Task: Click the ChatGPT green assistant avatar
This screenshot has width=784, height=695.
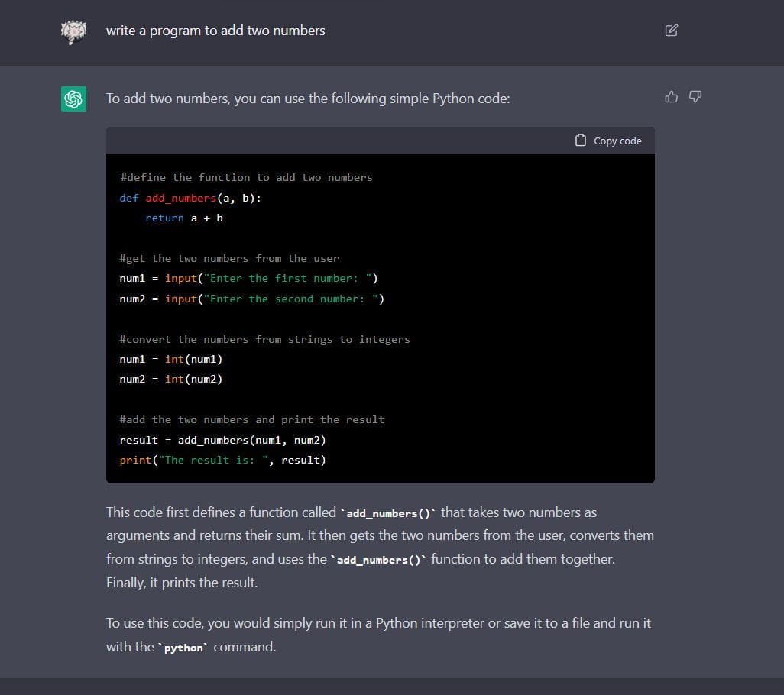Action: pos(74,99)
